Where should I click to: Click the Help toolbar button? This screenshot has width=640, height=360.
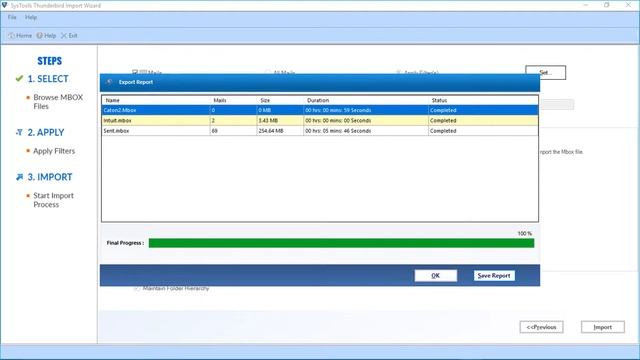(46, 36)
